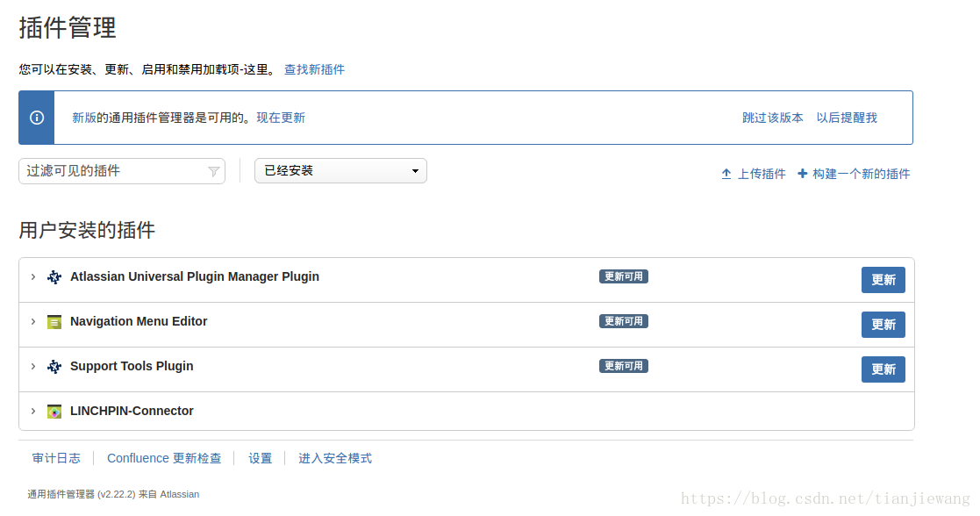Click the filter funnel icon in search box
Screen dimensions: 980x516
[214, 171]
